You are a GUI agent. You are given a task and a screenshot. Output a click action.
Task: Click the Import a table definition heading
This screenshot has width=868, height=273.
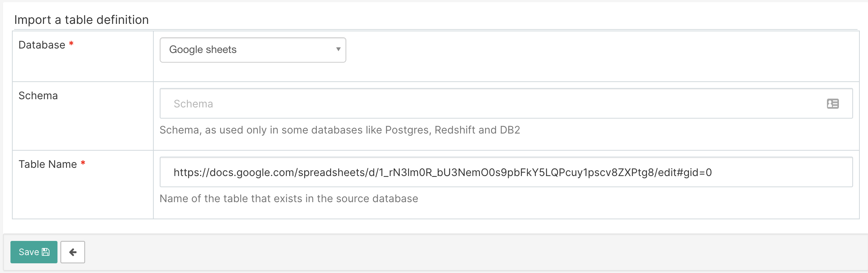tap(81, 20)
